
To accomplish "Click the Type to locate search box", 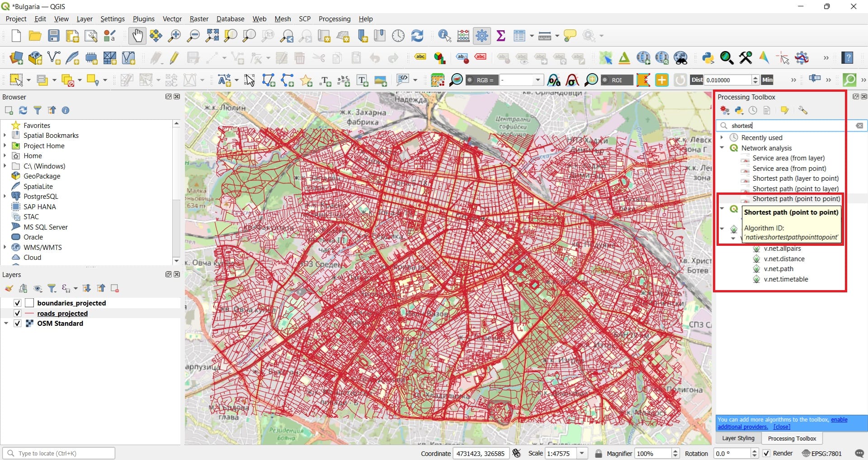I will (x=59, y=453).
